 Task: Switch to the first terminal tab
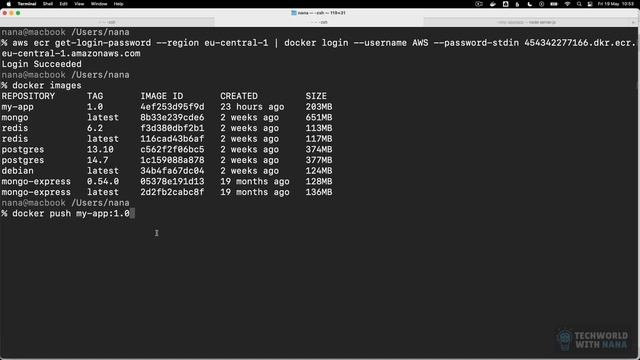pyautogui.click(x=107, y=22)
